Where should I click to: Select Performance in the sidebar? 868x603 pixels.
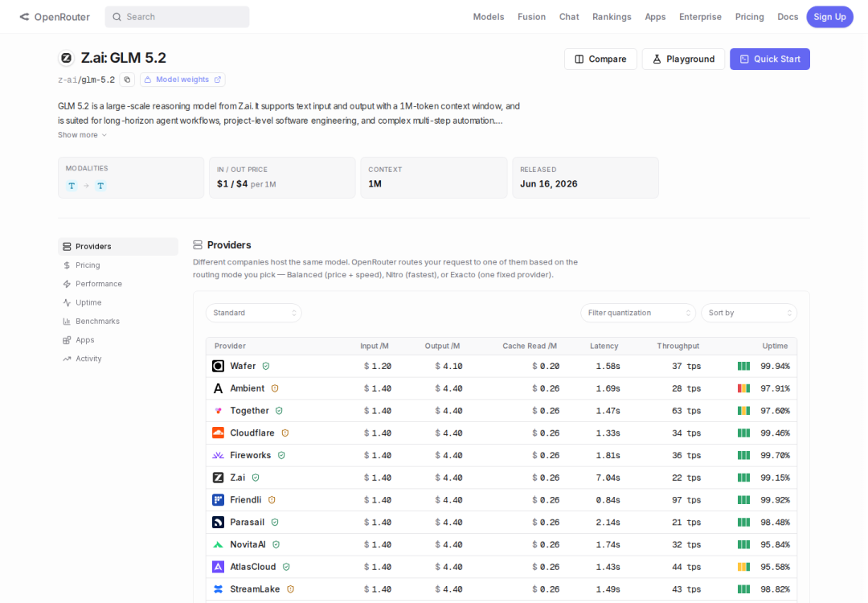click(118, 284)
